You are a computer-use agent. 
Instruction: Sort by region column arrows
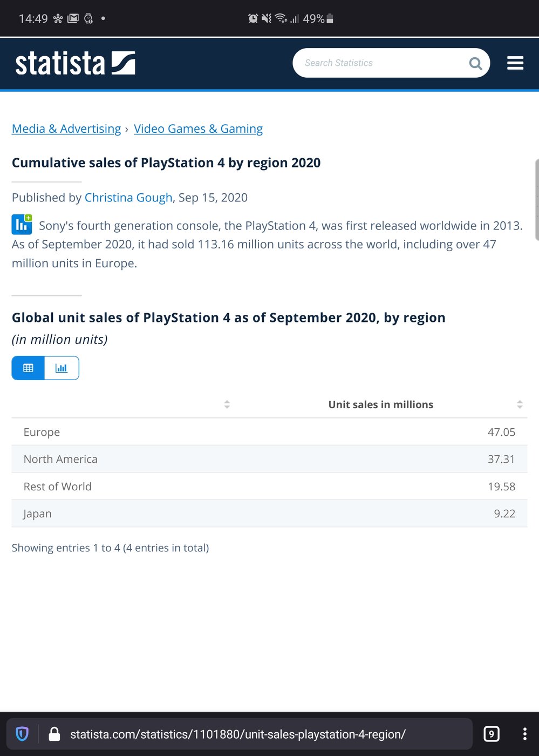tap(227, 404)
